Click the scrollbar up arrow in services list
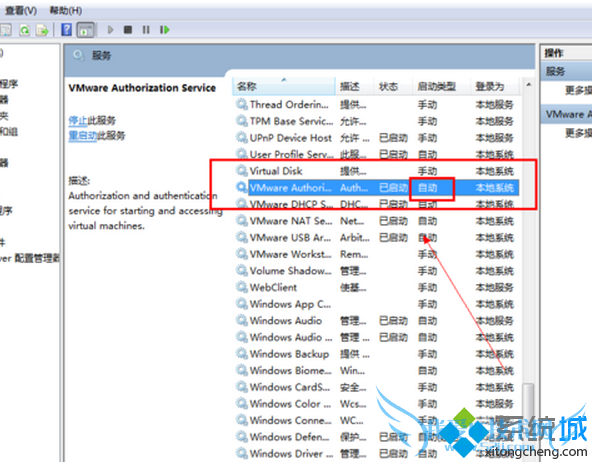The image size is (592, 462). (x=529, y=85)
